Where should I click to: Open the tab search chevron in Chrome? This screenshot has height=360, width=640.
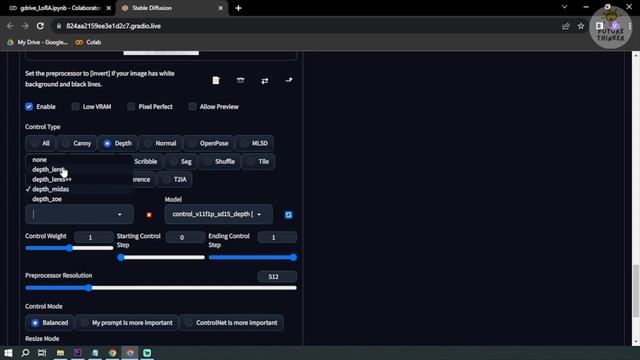[564, 7]
